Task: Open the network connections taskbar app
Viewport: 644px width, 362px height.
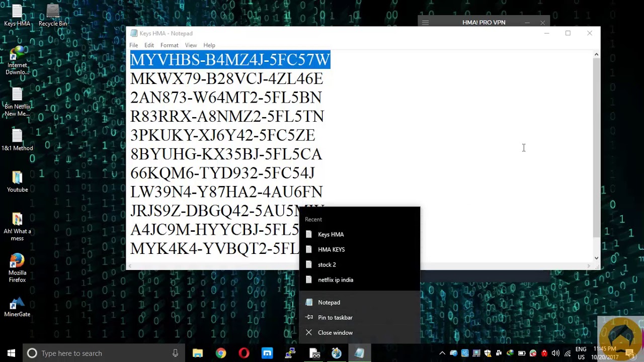Action: [290, 353]
